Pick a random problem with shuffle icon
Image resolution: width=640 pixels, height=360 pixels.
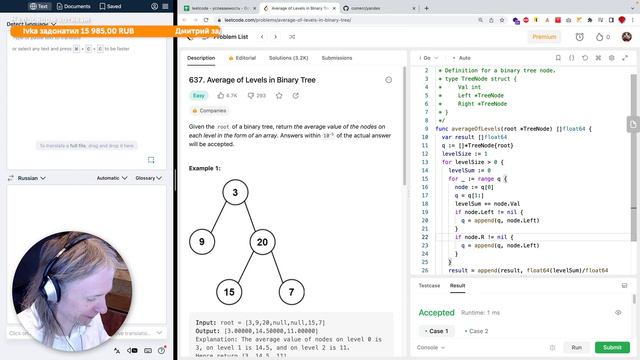pos(292,37)
